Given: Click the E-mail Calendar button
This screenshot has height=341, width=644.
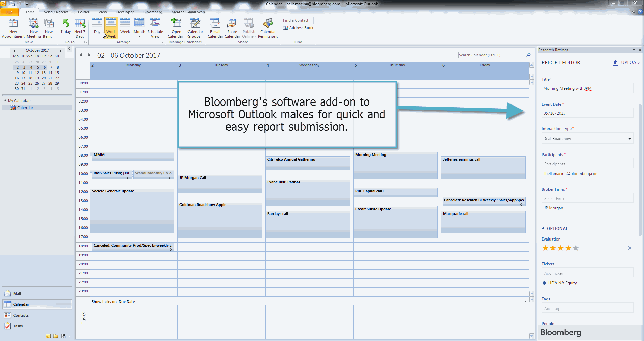Looking at the screenshot, I should click(215, 28).
